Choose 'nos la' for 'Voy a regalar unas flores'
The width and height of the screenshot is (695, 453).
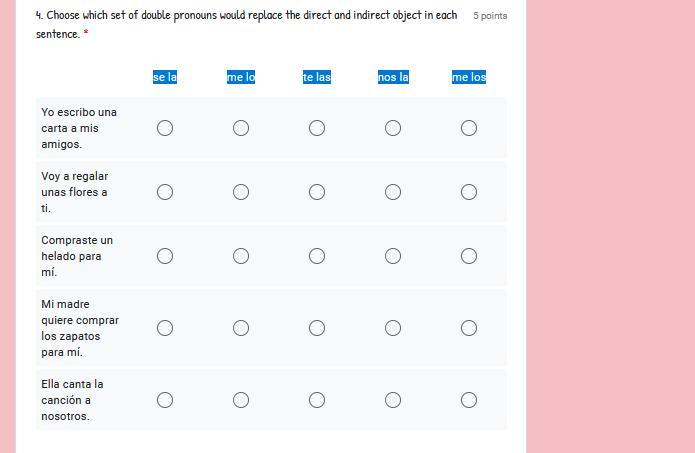tap(393, 192)
